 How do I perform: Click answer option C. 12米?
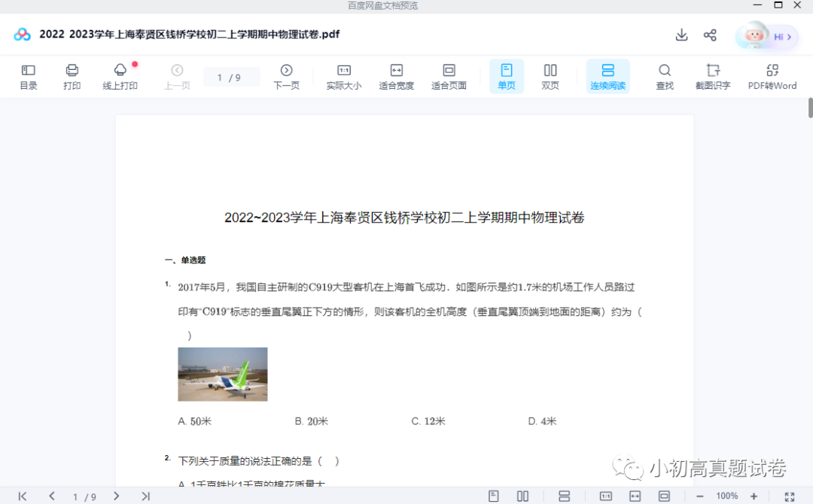428,421
